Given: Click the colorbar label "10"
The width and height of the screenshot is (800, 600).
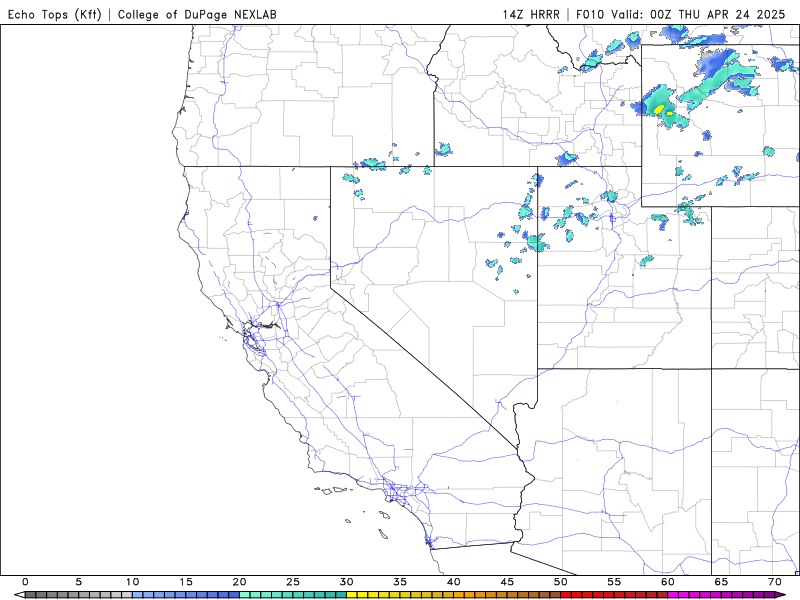Looking at the screenshot, I should [132, 582].
